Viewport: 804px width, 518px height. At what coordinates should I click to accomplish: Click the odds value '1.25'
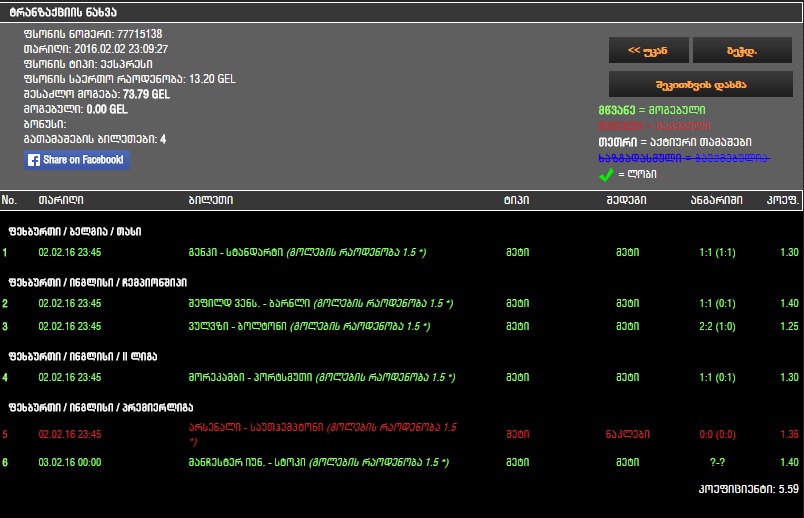(x=789, y=326)
